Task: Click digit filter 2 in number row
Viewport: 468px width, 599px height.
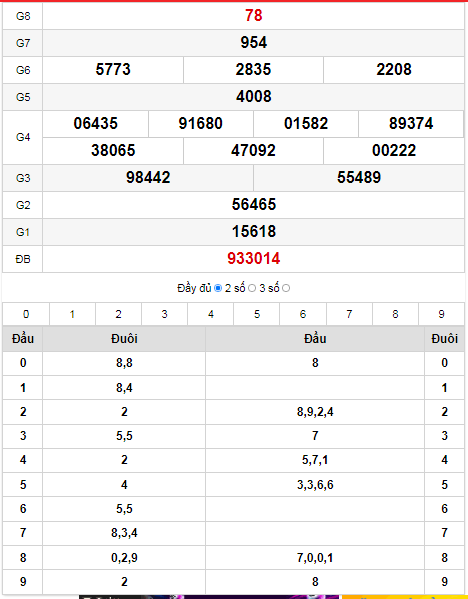Action: (118, 314)
